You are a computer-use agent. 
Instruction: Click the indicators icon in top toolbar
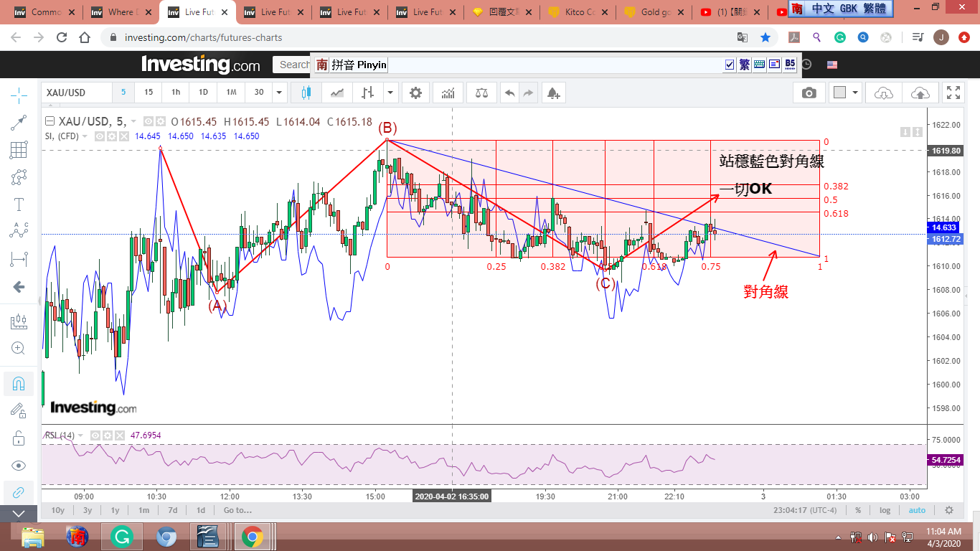tap(448, 93)
